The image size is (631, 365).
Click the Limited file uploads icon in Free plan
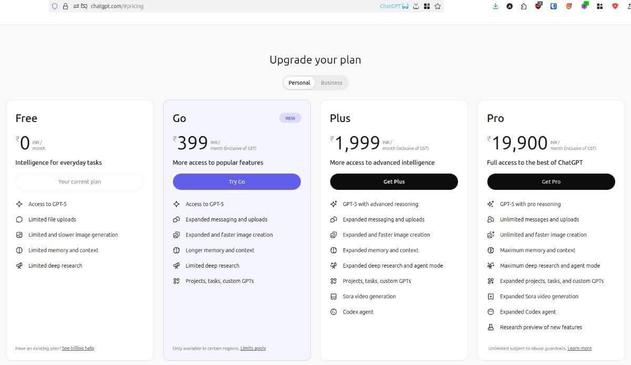(19, 219)
